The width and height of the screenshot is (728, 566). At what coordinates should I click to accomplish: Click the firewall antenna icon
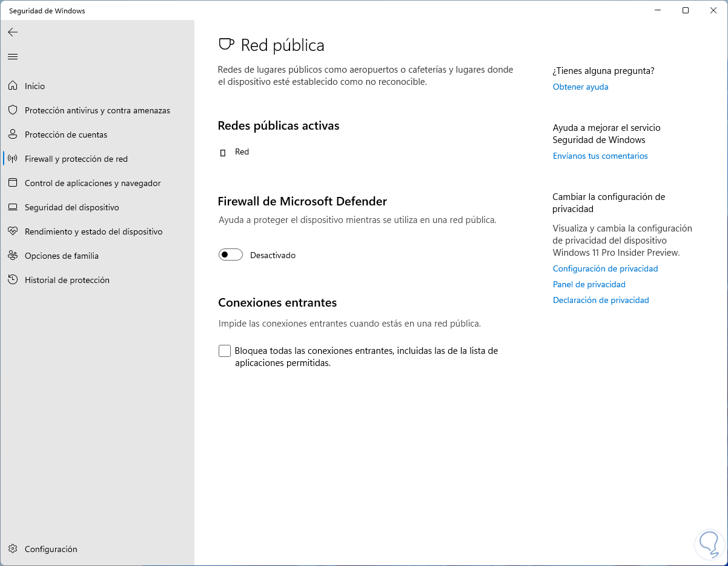(x=13, y=159)
